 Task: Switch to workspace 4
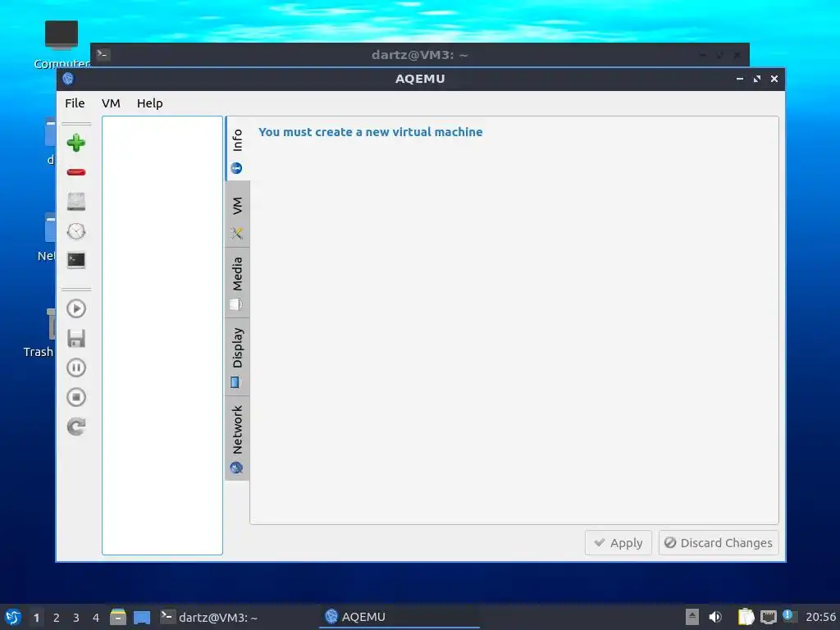click(x=96, y=617)
